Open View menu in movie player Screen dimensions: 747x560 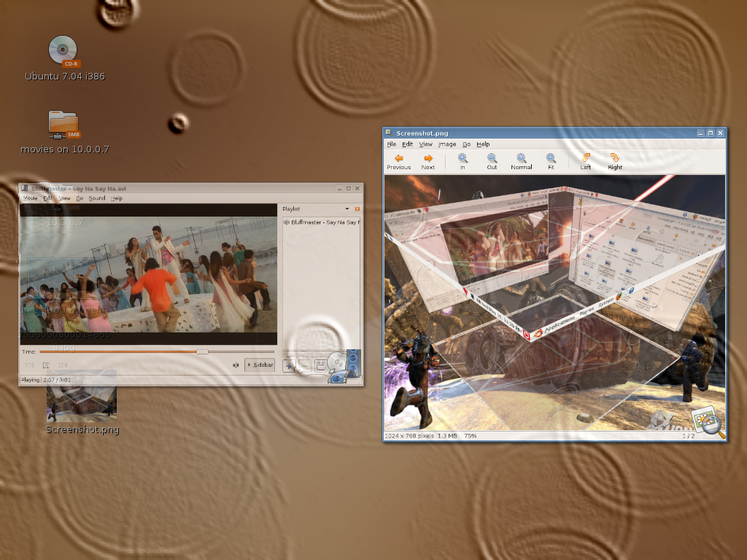[64, 198]
